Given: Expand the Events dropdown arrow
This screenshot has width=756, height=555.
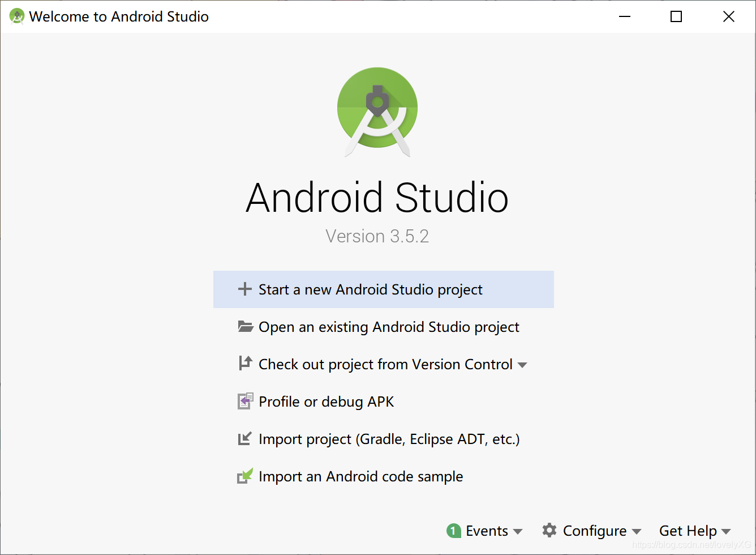Looking at the screenshot, I should [x=517, y=532].
